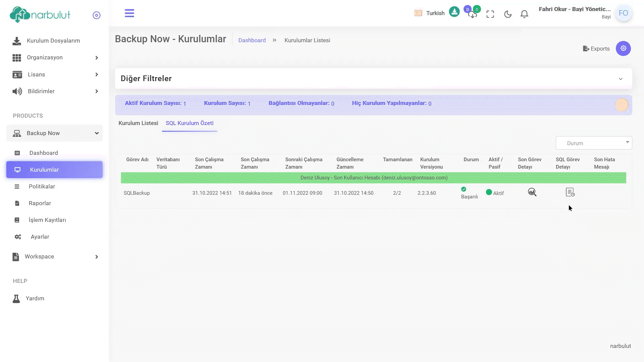Click Hiç Kurulum Yapılmayanlar counter

(x=391, y=103)
